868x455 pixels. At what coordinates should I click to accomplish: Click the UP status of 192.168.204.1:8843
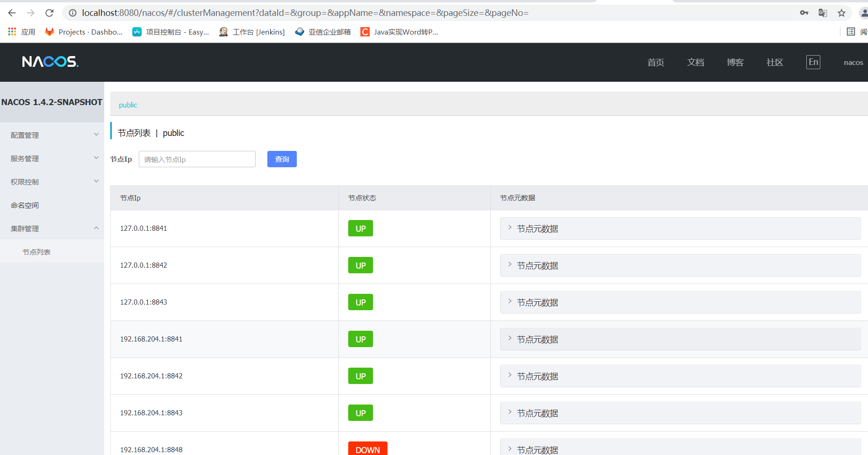[360, 413]
